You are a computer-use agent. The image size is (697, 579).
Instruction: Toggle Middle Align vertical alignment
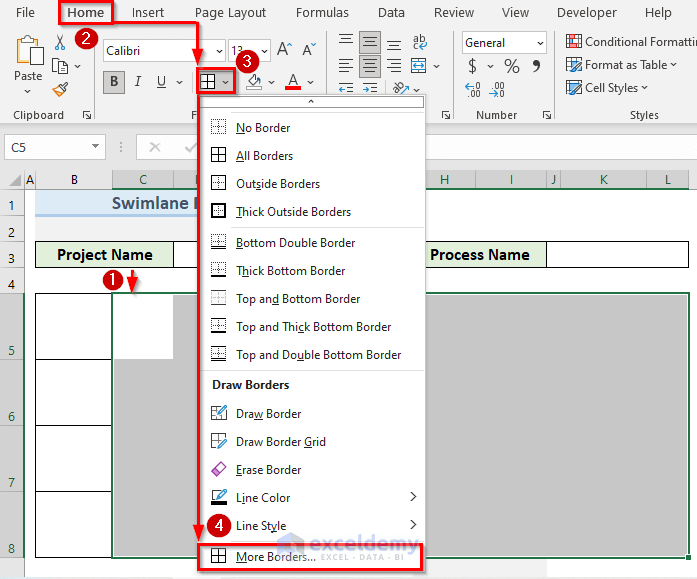click(x=370, y=42)
